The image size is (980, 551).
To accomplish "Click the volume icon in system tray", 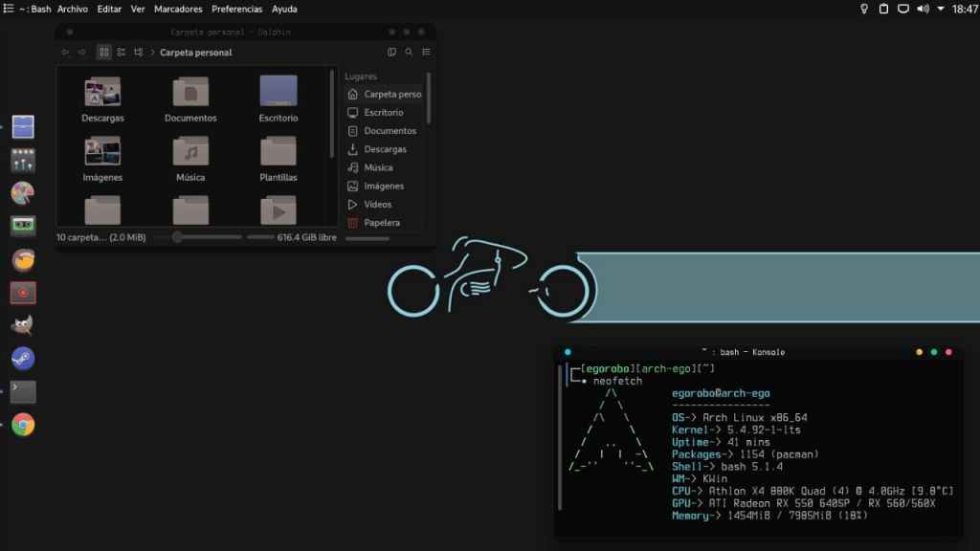I will pos(923,9).
